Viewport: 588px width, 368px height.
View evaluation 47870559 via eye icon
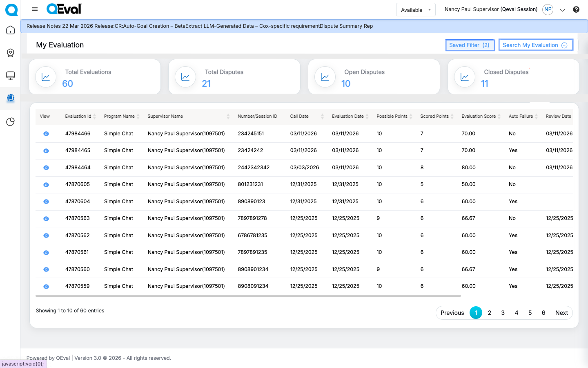[x=46, y=287]
